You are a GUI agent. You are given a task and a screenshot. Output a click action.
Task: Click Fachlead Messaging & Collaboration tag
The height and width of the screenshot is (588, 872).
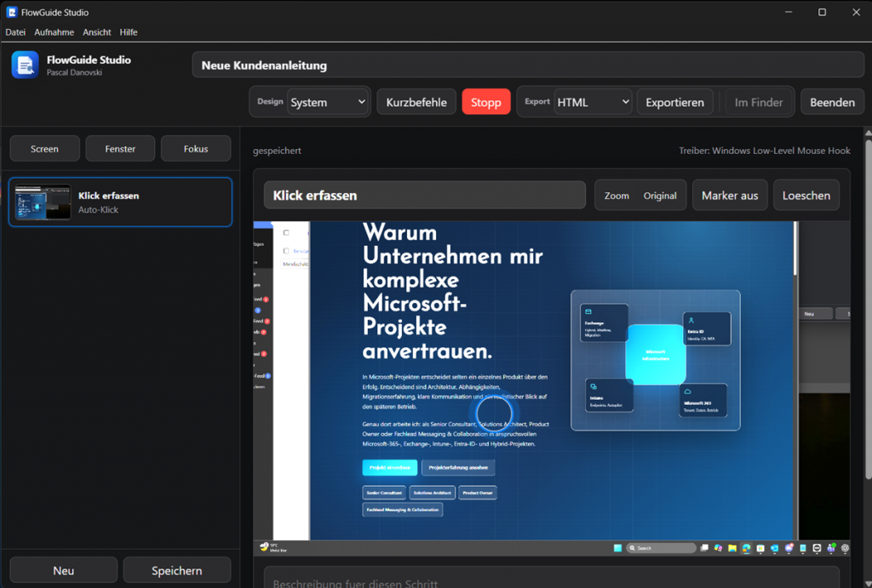click(403, 510)
